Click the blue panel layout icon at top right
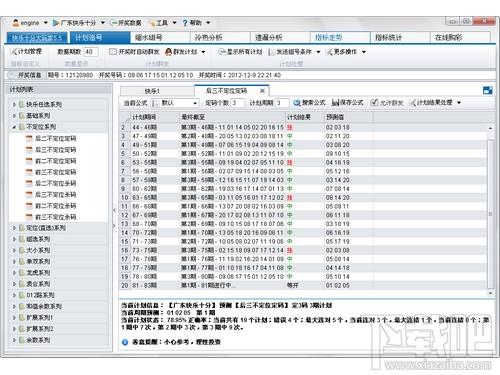The height and width of the screenshot is (375, 500). (x=488, y=90)
